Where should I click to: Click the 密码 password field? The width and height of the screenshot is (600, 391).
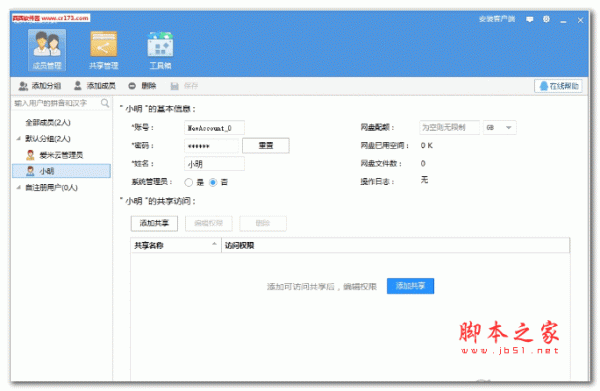pos(211,146)
